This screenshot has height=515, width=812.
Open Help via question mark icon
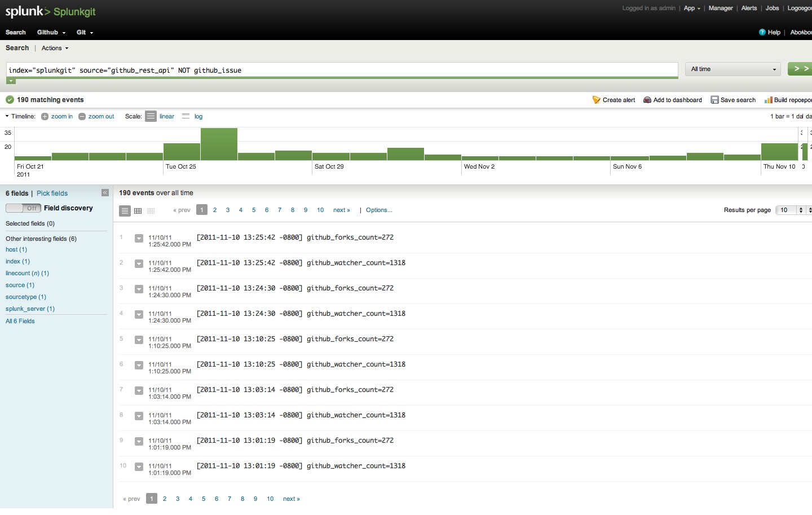pos(762,32)
